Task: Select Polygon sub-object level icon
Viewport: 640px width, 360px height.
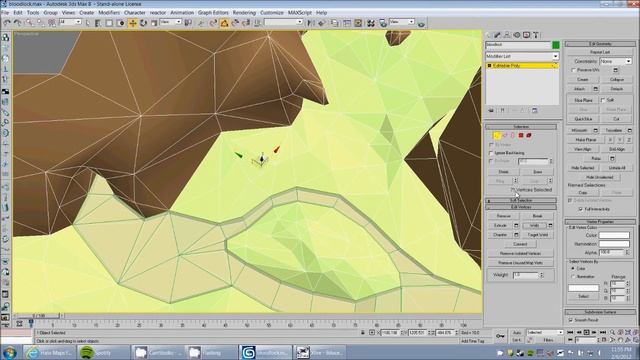Action: pyautogui.click(x=521, y=136)
